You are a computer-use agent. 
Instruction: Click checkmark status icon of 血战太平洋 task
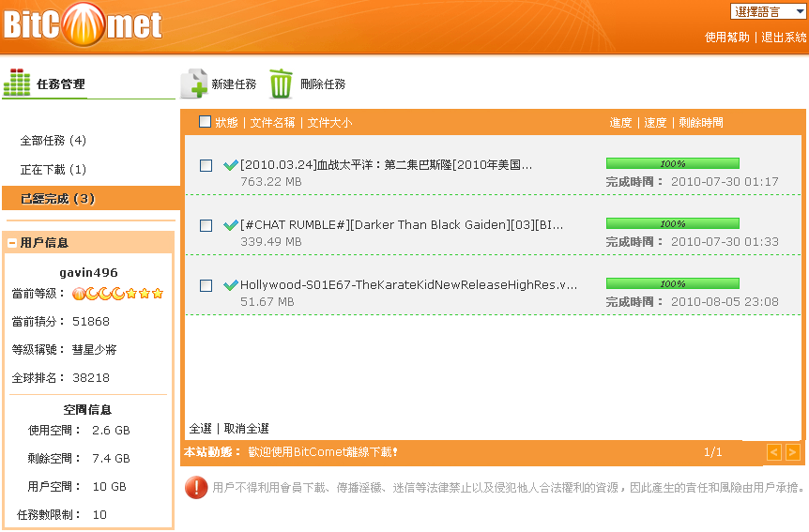pos(230,165)
